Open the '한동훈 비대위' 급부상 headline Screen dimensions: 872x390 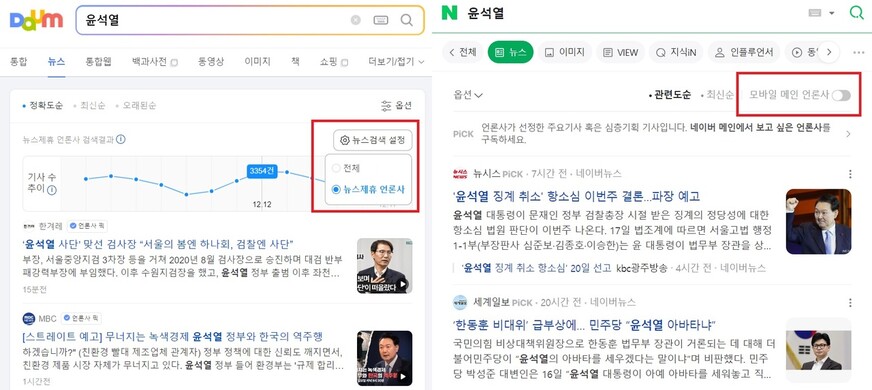coord(584,324)
